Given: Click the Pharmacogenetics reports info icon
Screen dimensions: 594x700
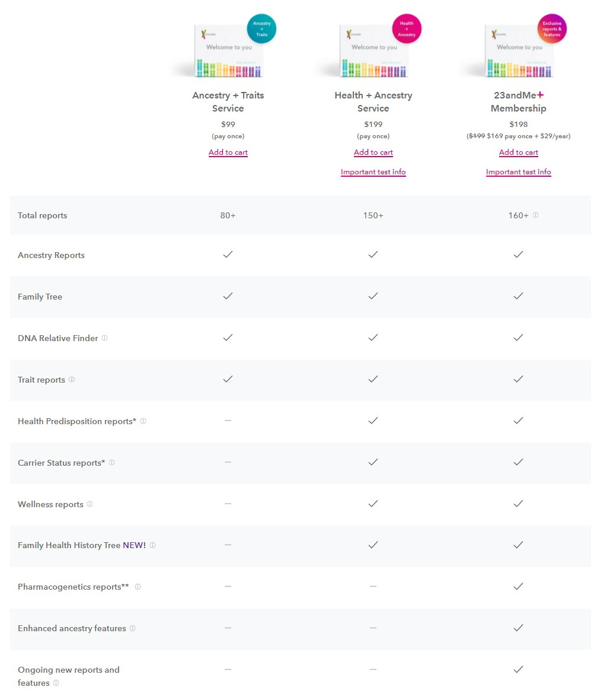Looking at the screenshot, I should tap(137, 586).
